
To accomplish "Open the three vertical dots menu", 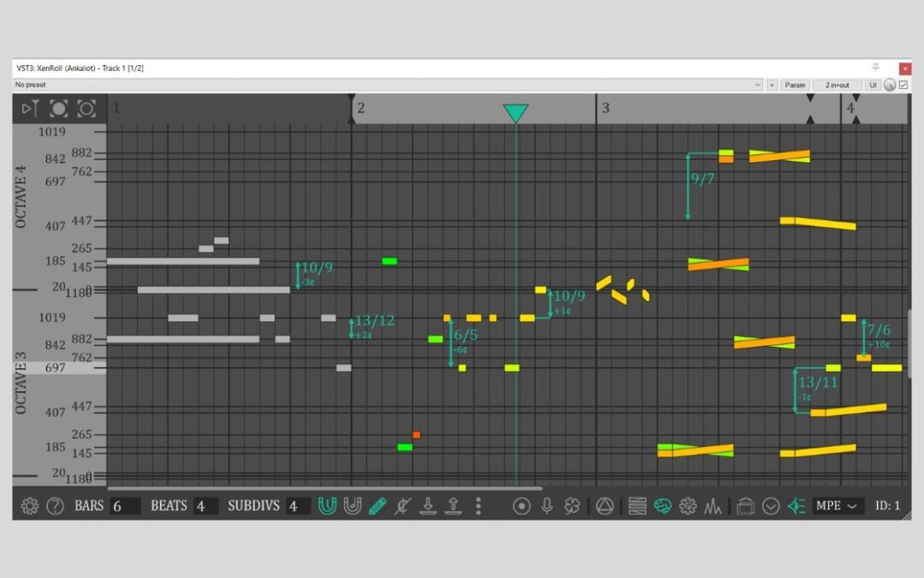I will (478, 506).
